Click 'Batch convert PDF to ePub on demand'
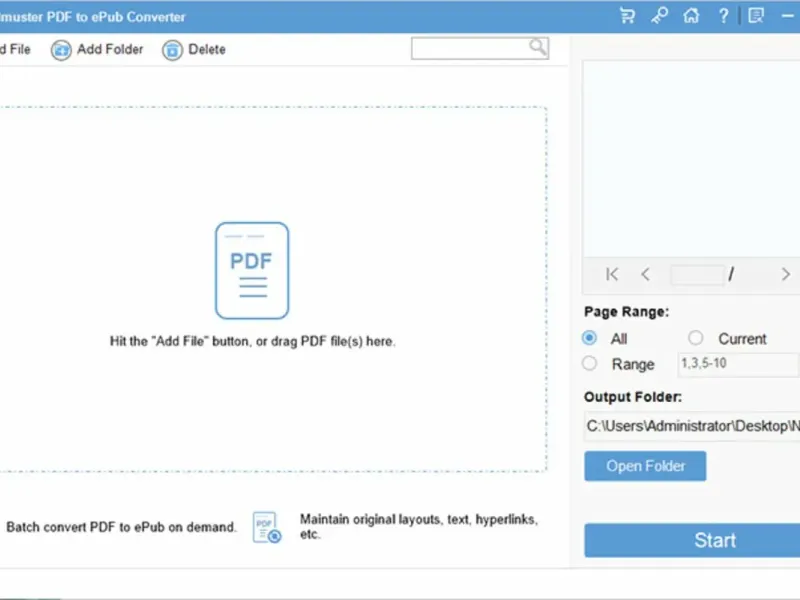Screen dimensions: 800x600 [121, 527]
